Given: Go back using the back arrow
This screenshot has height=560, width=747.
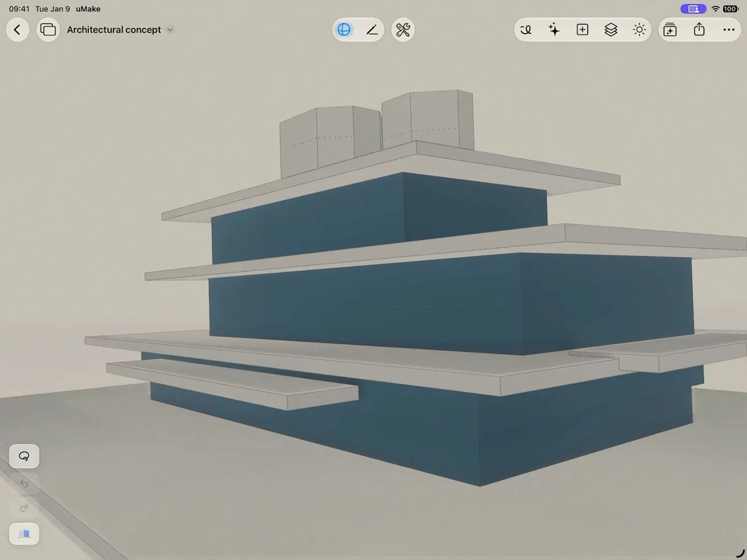Looking at the screenshot, I should point(17,30).
